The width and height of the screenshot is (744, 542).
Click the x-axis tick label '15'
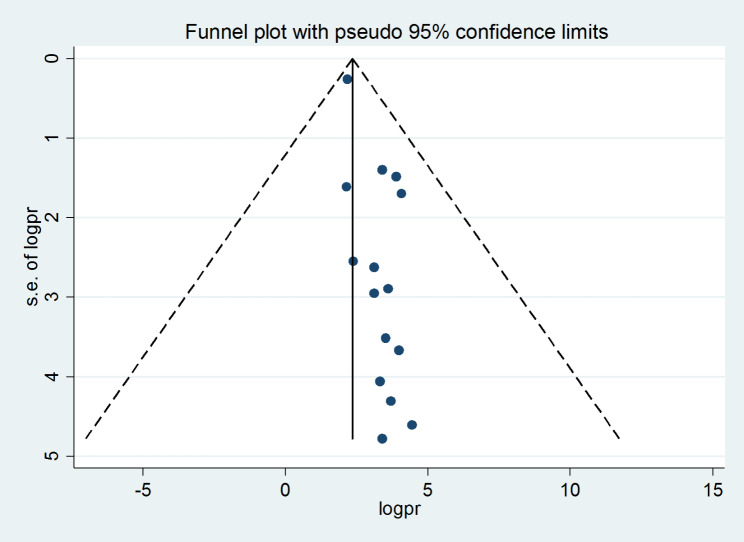[x=713, y=491]
